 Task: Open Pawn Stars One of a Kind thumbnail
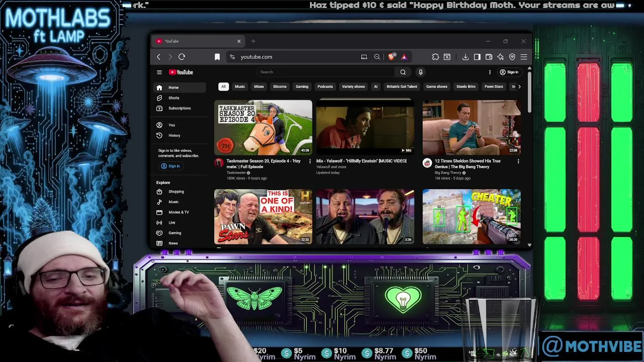[x=263, y=217]
